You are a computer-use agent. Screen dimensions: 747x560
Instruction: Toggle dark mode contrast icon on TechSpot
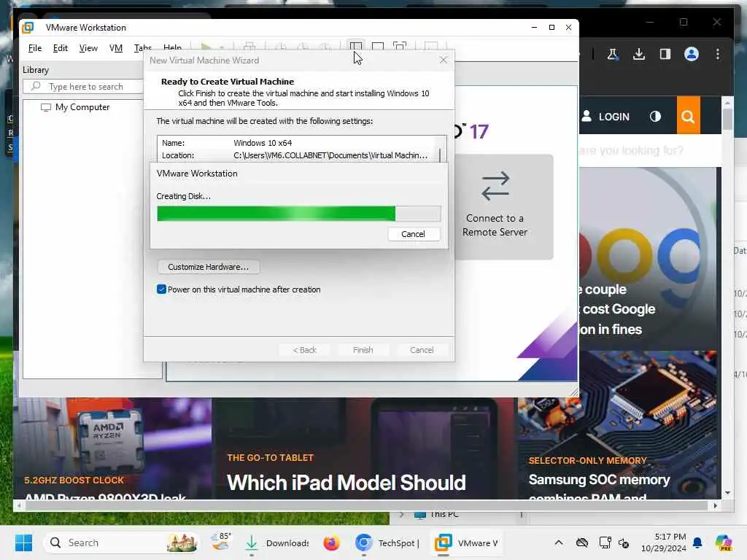point(655,117)
